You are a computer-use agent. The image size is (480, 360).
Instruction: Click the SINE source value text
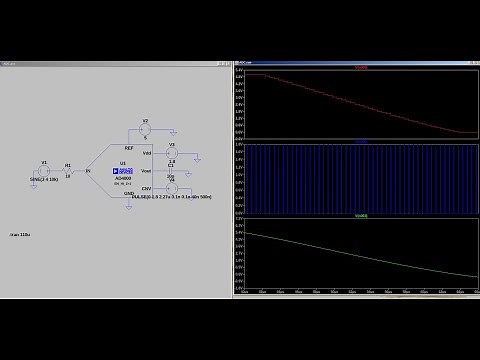[x=44, y=179]
